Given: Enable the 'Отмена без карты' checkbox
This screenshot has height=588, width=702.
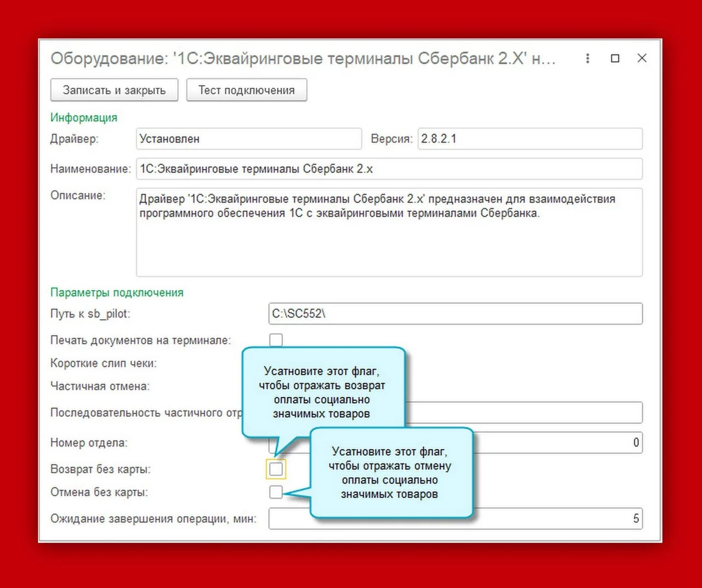Looking at the screenshot, I should point(276,492).
